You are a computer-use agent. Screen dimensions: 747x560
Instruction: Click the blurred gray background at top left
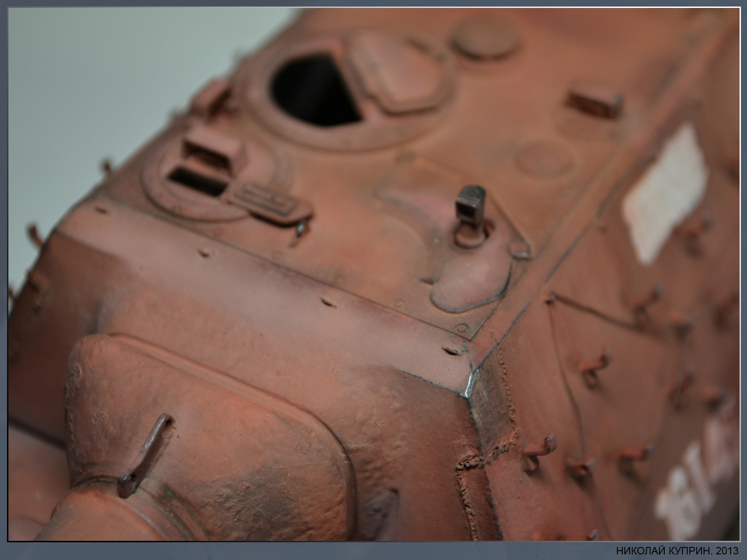coord(93,70)
